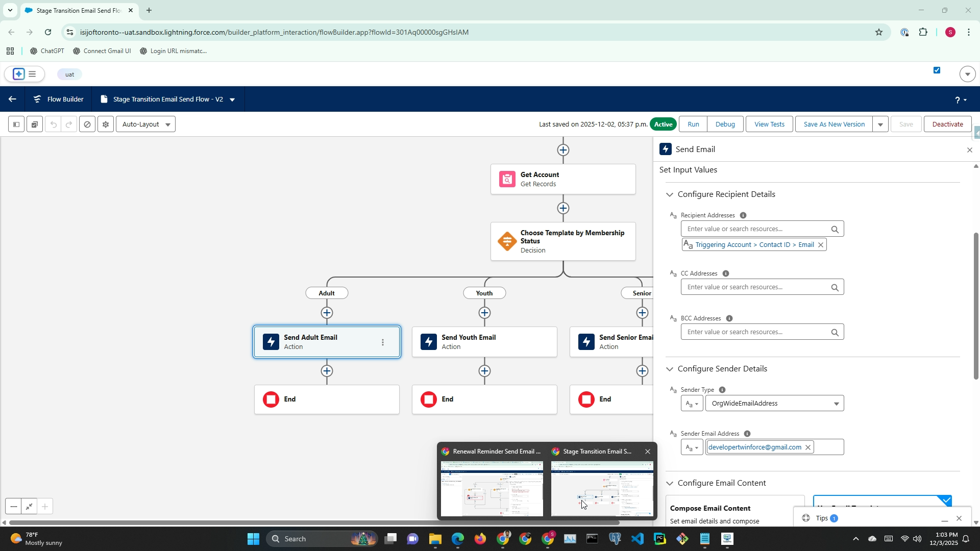Screen dimensions: 980x551
Task: Open flow version dropdown beside title
Action: pos(232,99)
